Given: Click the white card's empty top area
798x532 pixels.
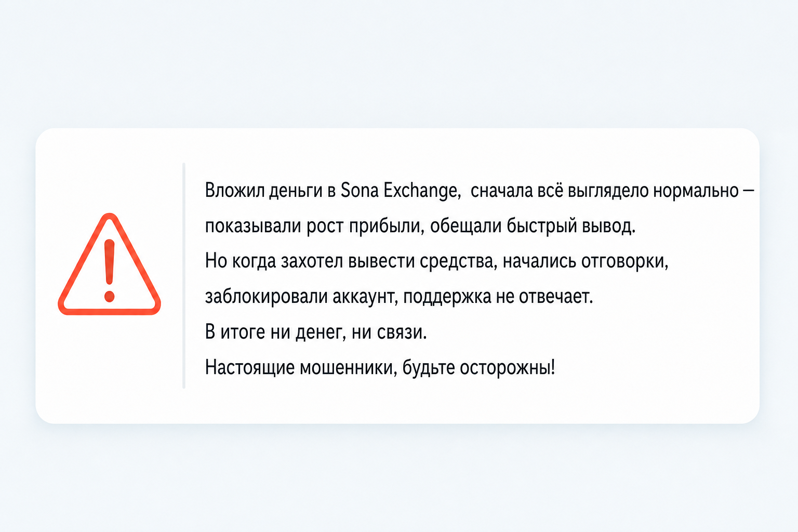Looking at the screenshot, I should pyautogui.click(x=397, y=145).
